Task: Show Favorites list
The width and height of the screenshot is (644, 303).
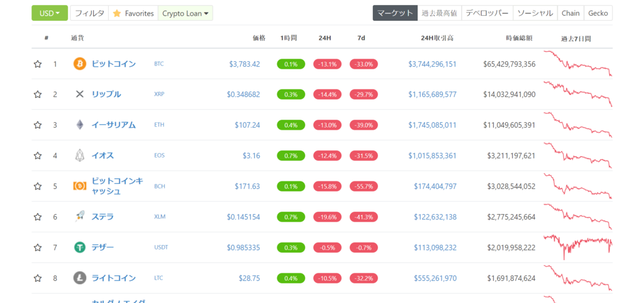Action: pyautogui.click(x=133, y=13)
